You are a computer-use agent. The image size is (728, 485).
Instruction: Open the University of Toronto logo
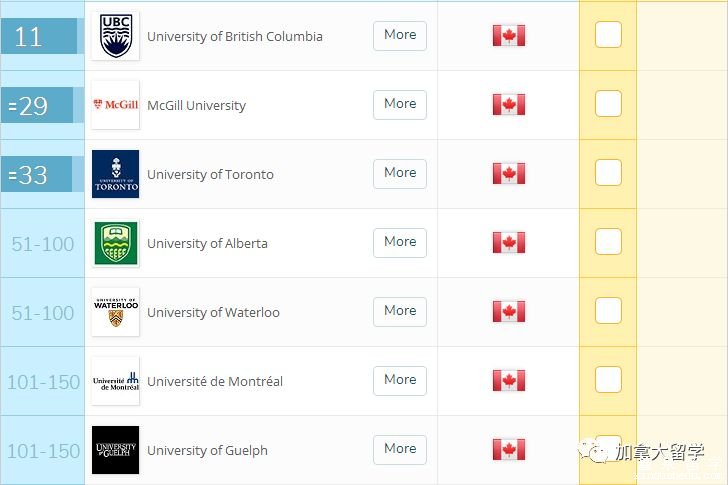tap(116, 174)
